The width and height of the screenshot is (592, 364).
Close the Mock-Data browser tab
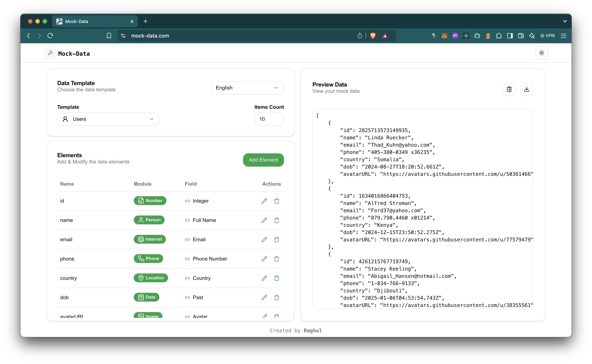click(132, 21)
